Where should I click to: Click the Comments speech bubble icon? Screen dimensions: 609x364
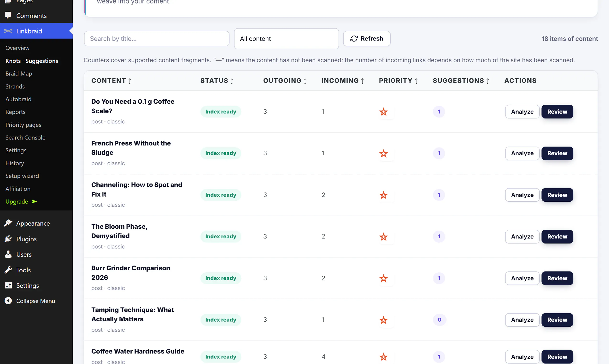click(x=8, y=16)
